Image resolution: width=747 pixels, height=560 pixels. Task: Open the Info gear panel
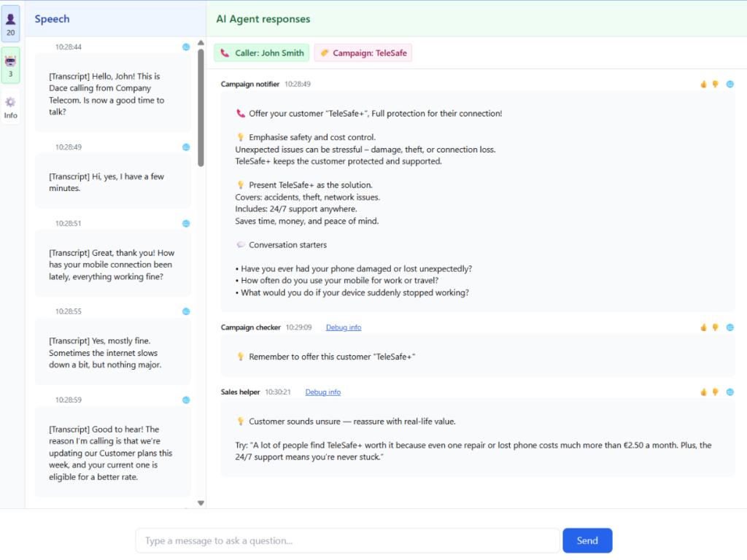[x=10, y=107]
